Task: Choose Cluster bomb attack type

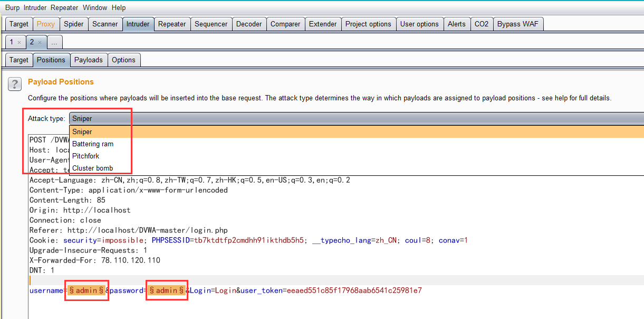Action: point(357,168)
